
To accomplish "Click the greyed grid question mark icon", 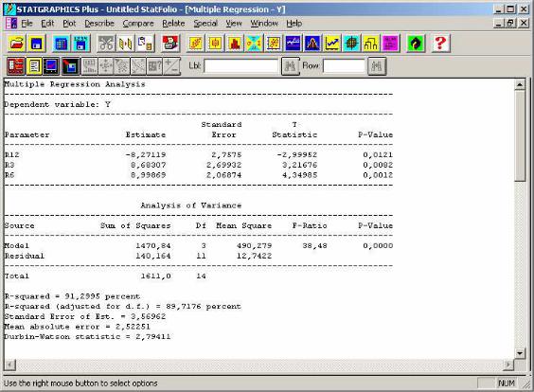I will tap(154, 66).
